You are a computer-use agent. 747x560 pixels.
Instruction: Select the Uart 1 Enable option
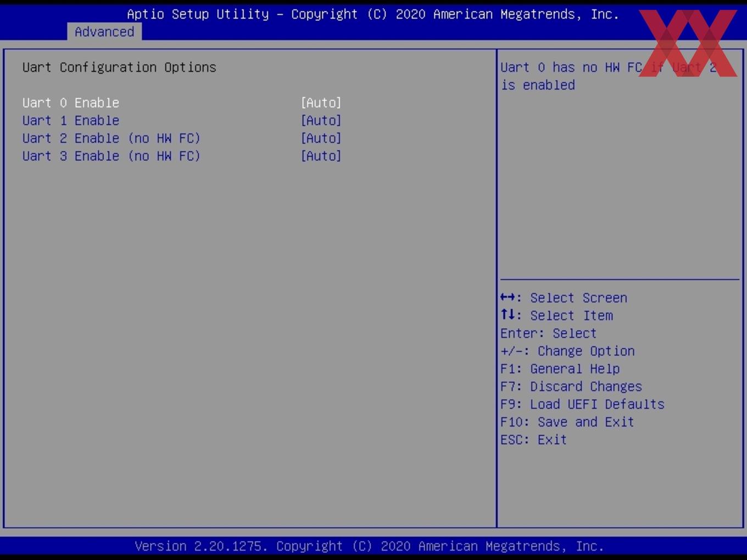[71, 120]
